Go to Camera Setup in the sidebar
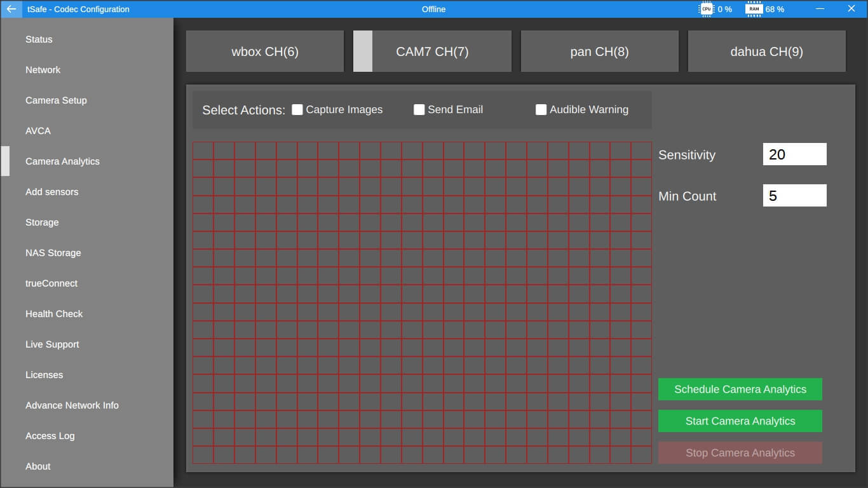 [x=55, y=100]
